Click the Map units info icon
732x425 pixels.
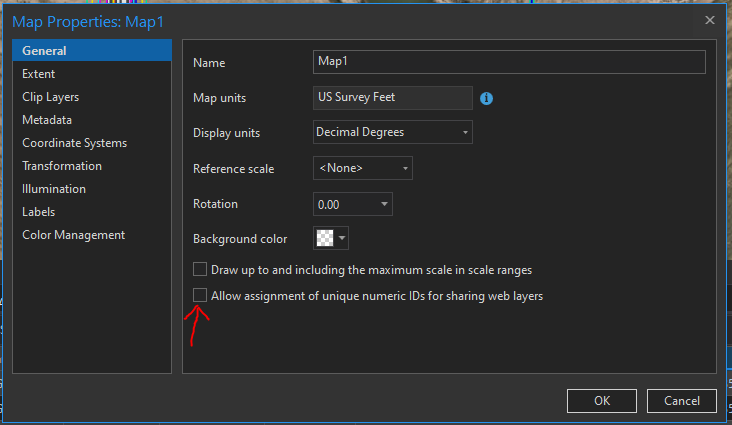(x=487, y=98)
